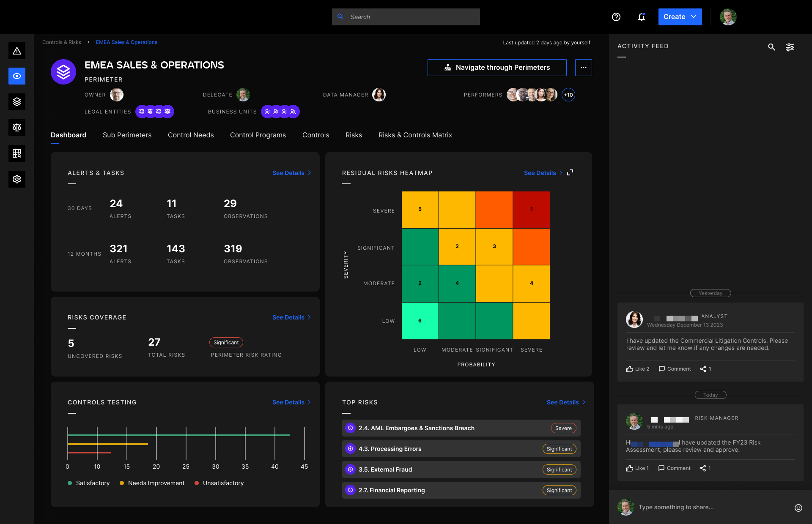Share the Risk Manager's FY23 post
The image size is (812, 524).
click(x=705, y=468)
